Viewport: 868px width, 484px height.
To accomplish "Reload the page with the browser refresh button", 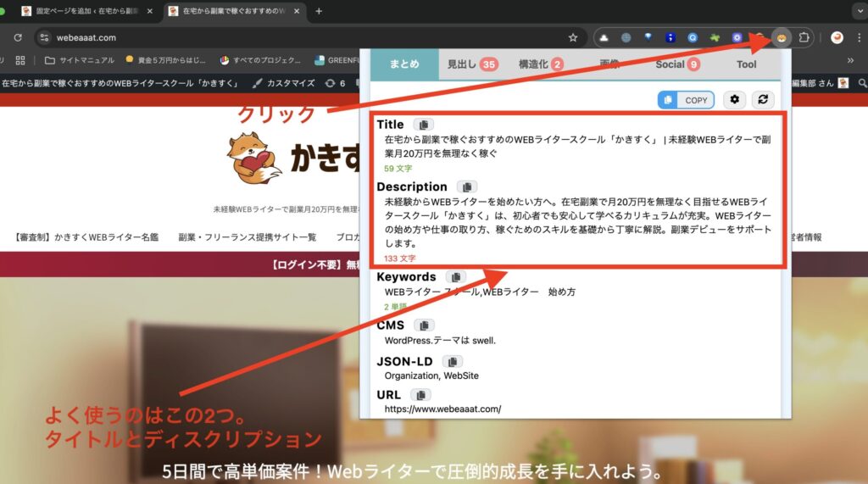I will click(x=18, y=37).
